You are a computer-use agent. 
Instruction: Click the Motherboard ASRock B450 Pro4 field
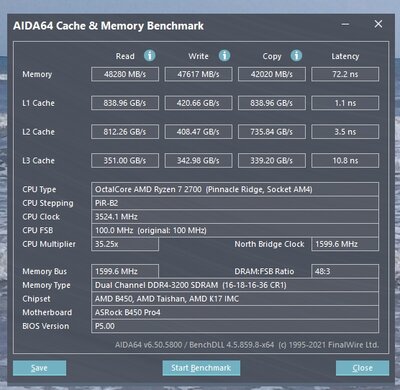[x=235, y=312]
